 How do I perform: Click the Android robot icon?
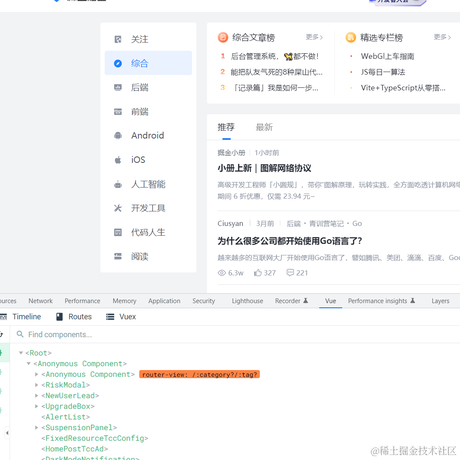coord(118,136)
